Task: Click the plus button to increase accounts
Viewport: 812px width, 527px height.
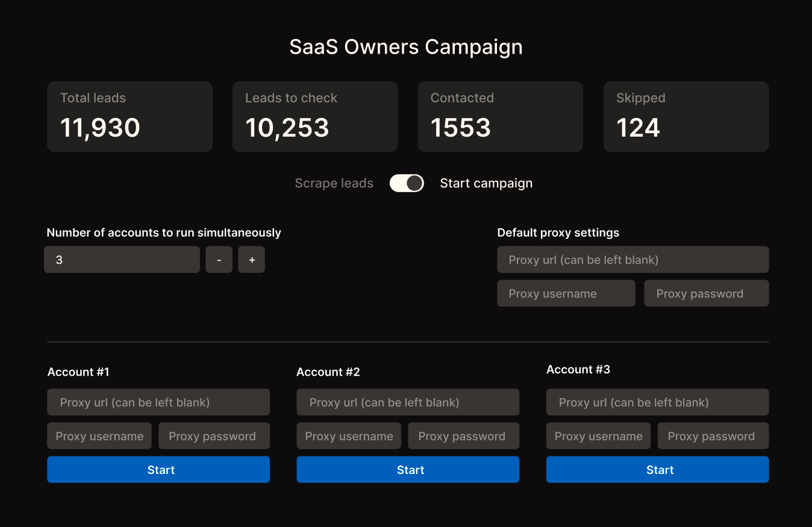Action: tap(251, 260)
